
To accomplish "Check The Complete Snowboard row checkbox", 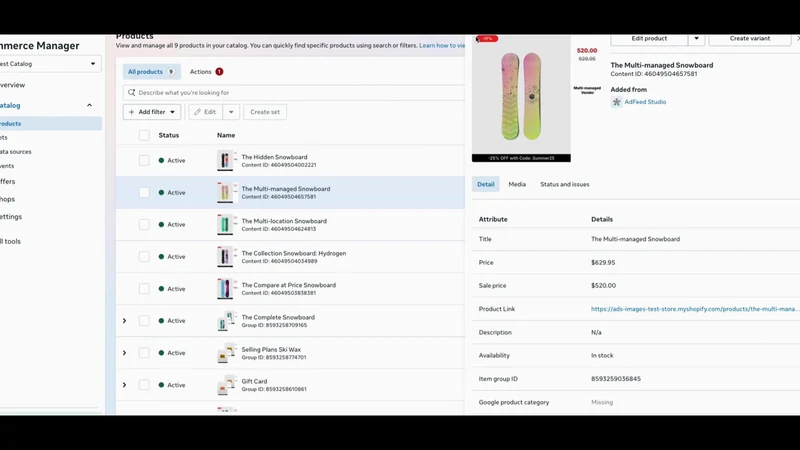I will (144, 321).
